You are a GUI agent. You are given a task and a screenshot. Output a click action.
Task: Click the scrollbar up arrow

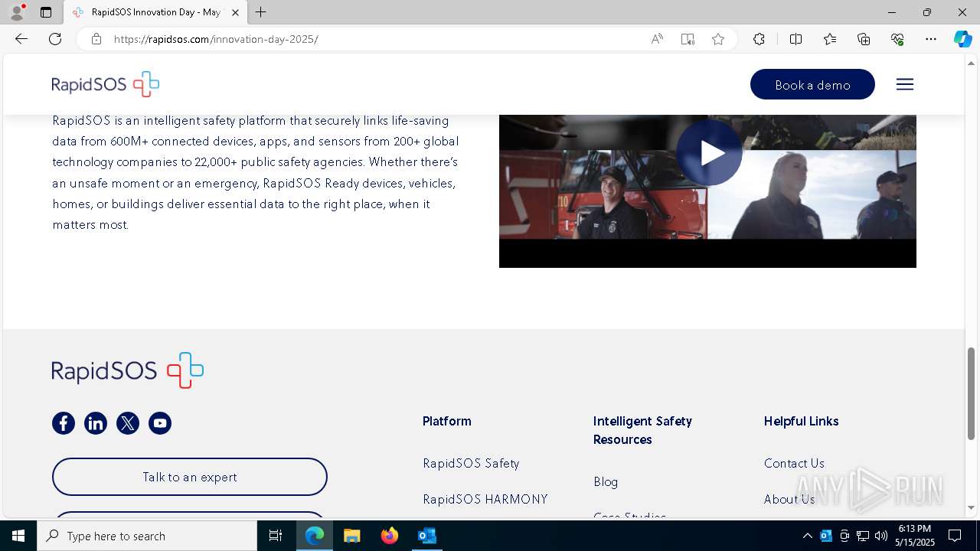point(972,63)
